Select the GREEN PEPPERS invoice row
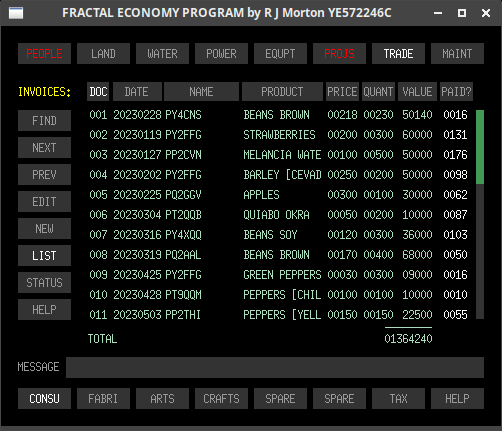Image resolution: width=502 pixels, height=431 pixels. (x=278, y=275)
